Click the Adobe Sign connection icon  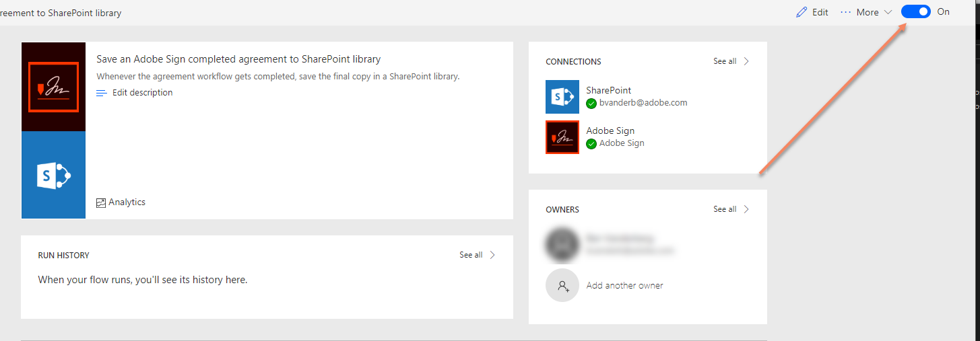click(562, 137)
